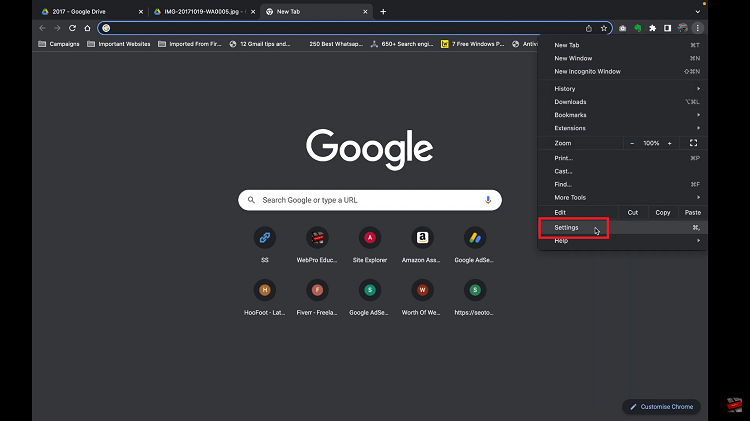Image resolution: width=750 pixels, height=421 pixels.
Task: Open the Google AdSe shortcut with yellow-blue logo
Action: pos(474,245)
